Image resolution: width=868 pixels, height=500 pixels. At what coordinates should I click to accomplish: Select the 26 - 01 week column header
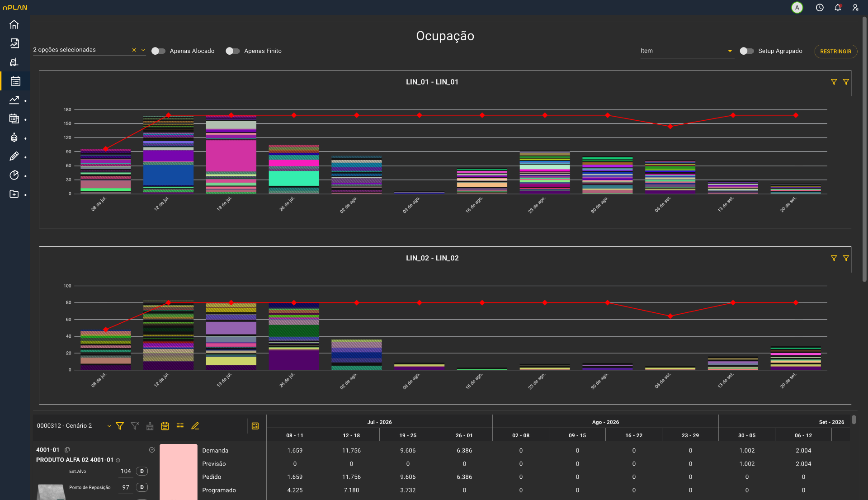coord(464,435)
